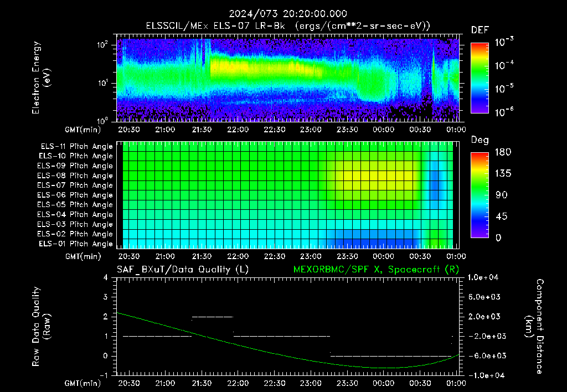
Task: Click the 1.0e+04 right axis value
Action: click(x=483, y=277)
